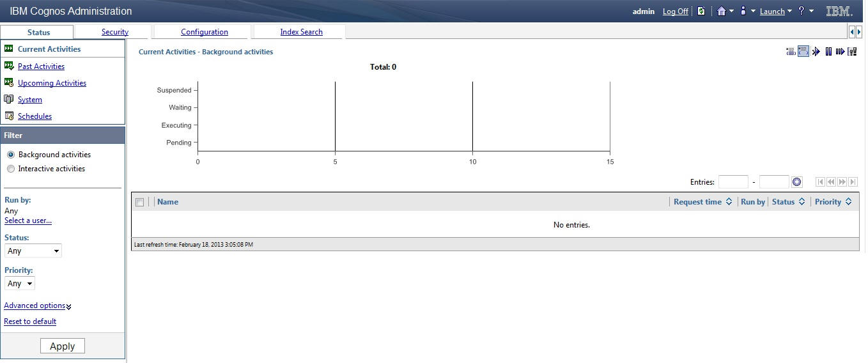The width and height of the screenshot is (868, 363).
Task: Open the Upcoming Activities link
Action: point(52,83)
